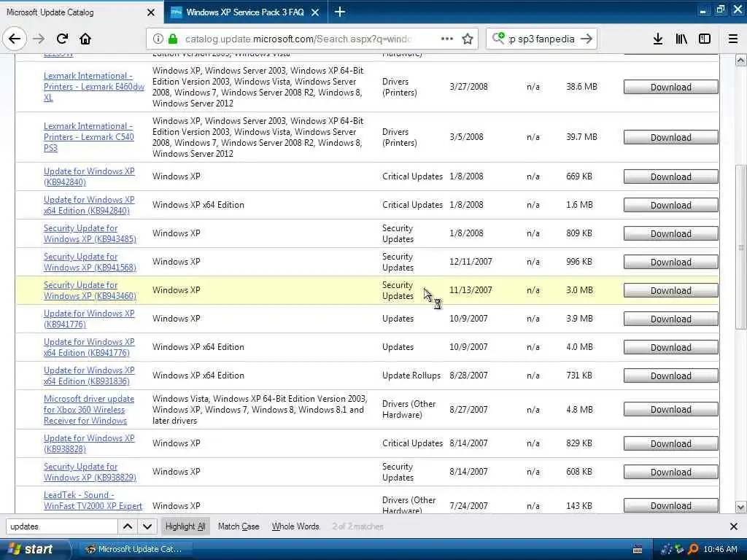The height and width of the screenshot is (560, 747).
Task: Toggle Whole Words in find bar
Action: (x=295, y=526)
